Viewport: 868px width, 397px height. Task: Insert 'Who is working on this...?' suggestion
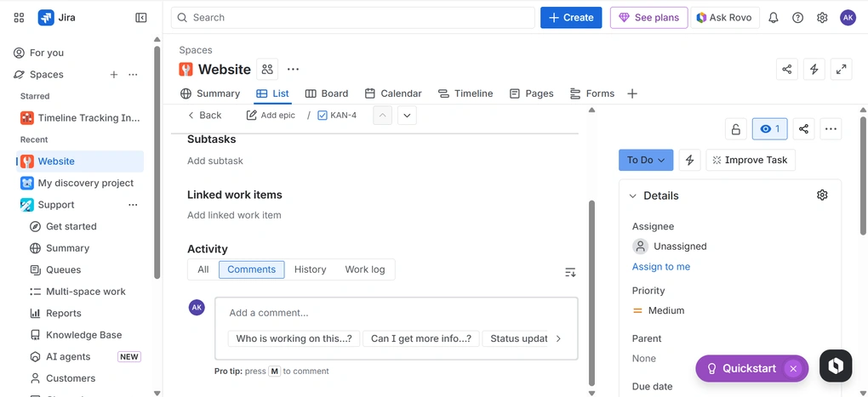click(x=294, y=338)
